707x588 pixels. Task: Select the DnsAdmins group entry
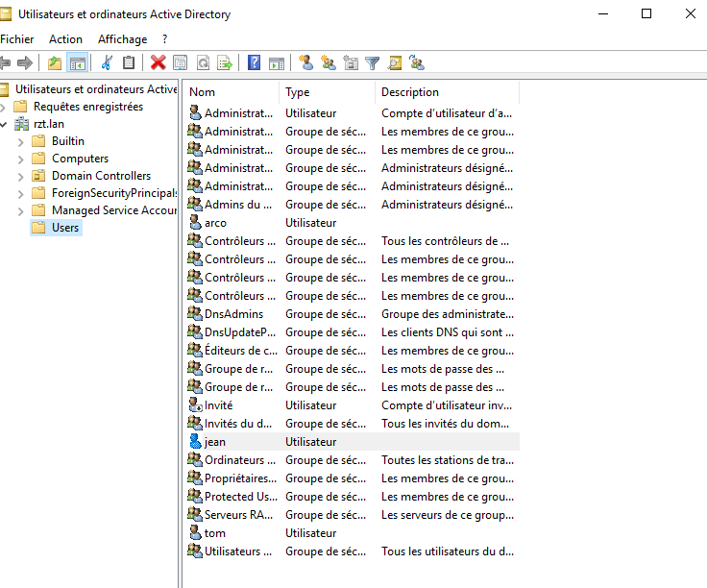[x=233, y=314]
